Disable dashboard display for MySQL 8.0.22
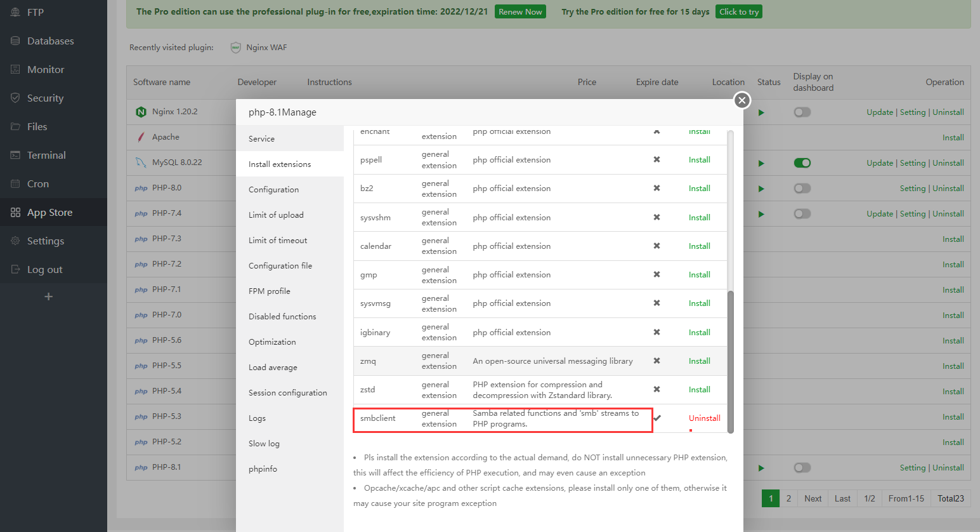Screen dimensions: 980x532 (x=802, y=163)
